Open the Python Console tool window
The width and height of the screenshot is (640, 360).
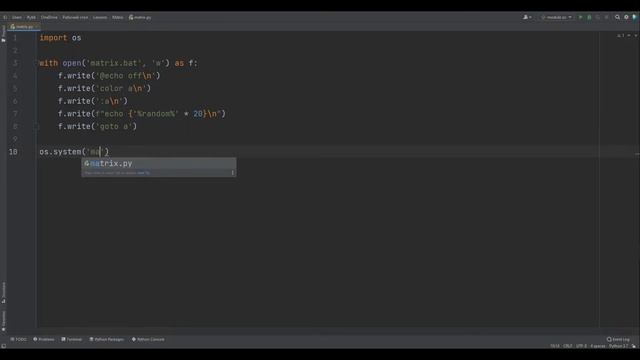pos(148,339)
